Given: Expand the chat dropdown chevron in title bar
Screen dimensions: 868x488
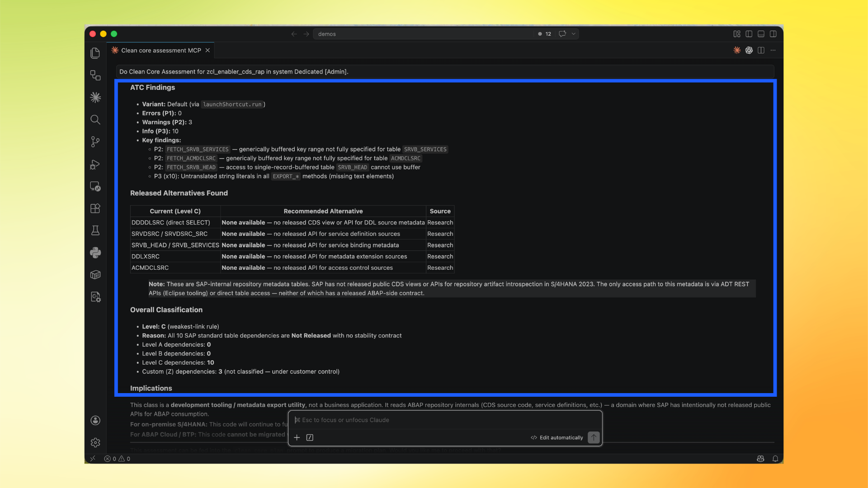Looking at the screenshot, I should 573,34.
